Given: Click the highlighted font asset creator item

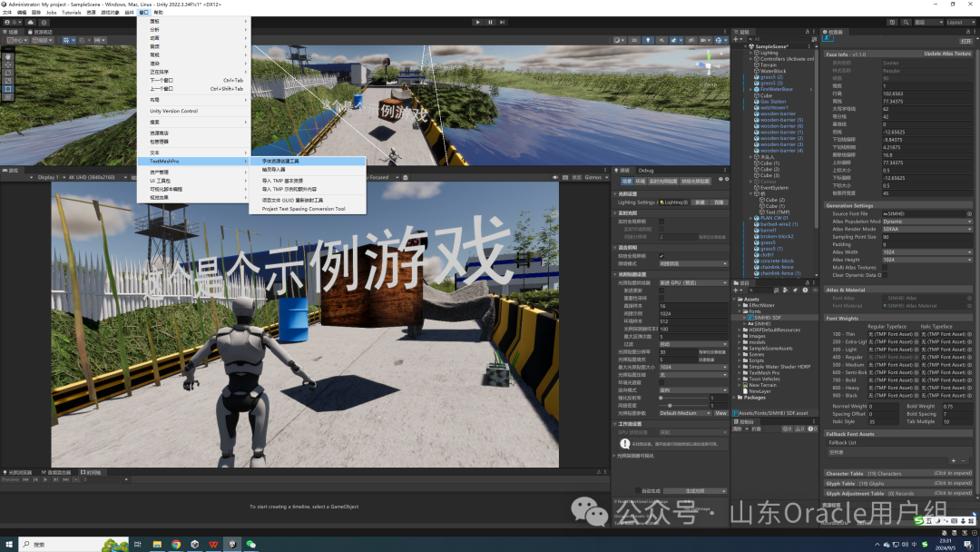Looking at the screenshot, I should tap(308, 162).
